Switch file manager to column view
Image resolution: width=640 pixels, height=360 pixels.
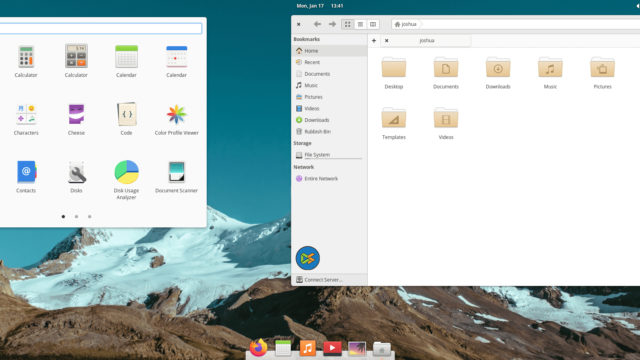[x=373, y=24]
